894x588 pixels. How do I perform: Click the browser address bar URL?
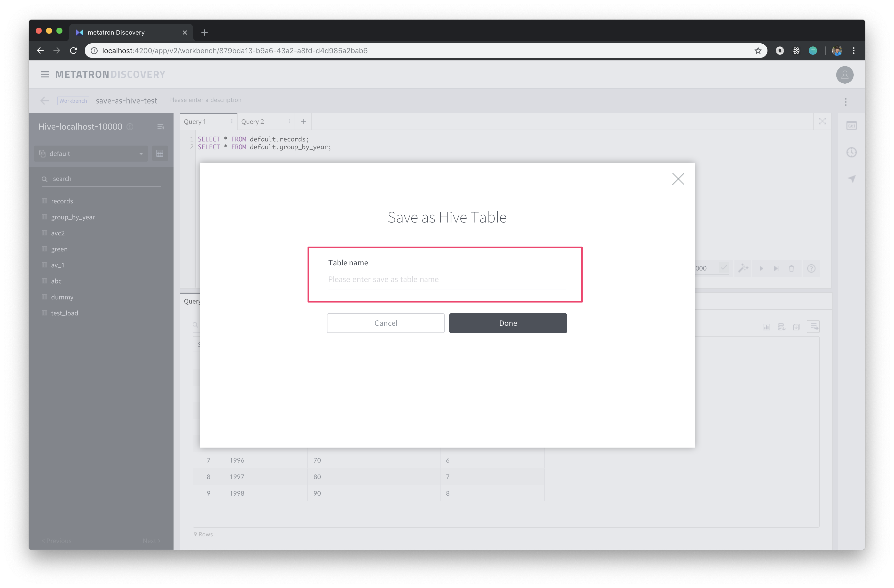(x=234, y=51)
